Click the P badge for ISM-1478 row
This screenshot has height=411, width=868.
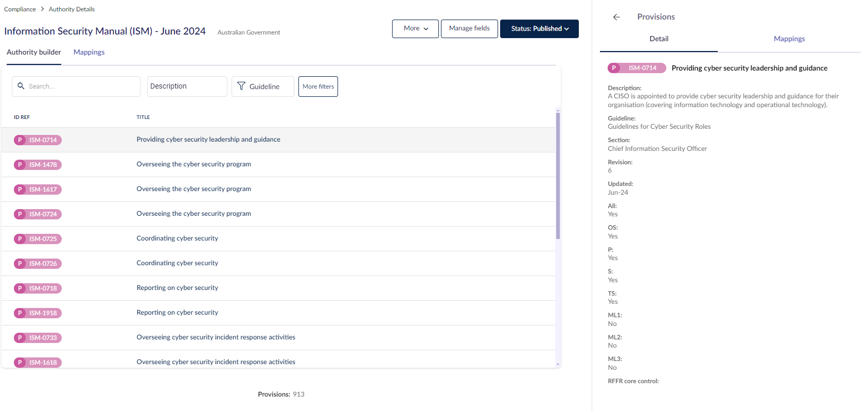pos(20,165)
